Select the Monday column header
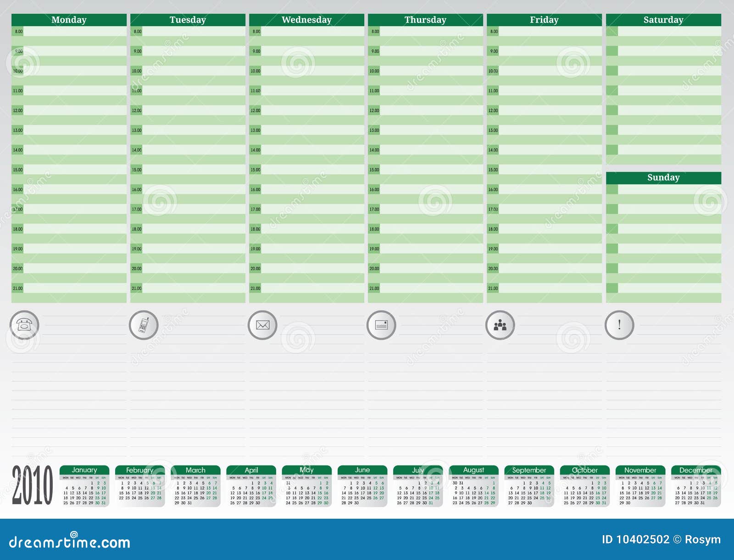The height and width of the screenshot is (560, 734). coord(69,20)
